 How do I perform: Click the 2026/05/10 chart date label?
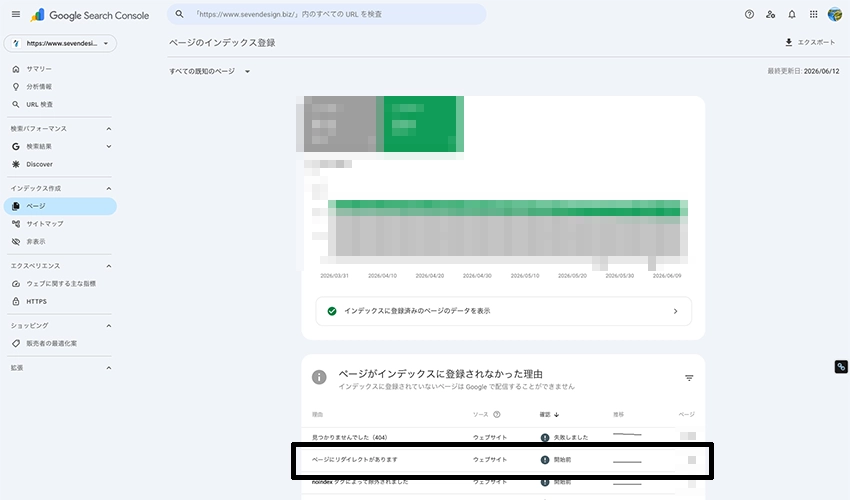[x=525, y=276]
